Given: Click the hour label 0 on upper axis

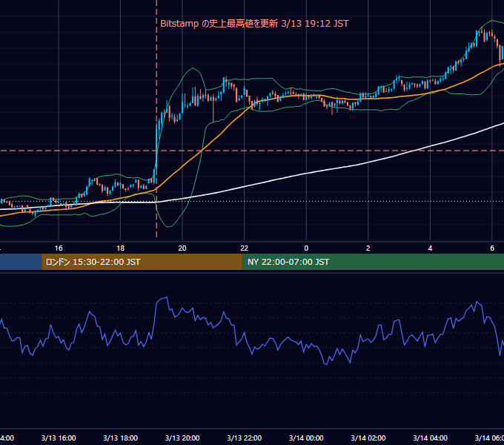Looking at the screenshot, I should 306,248.
